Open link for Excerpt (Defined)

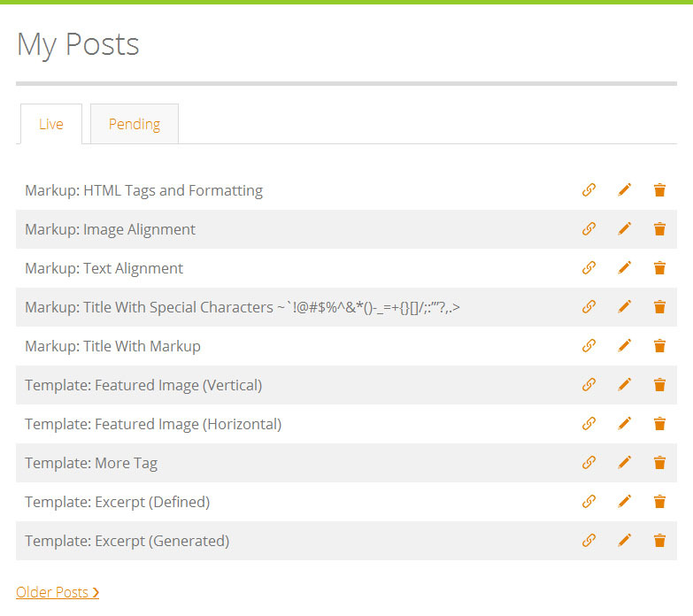[x=589, y=501]
